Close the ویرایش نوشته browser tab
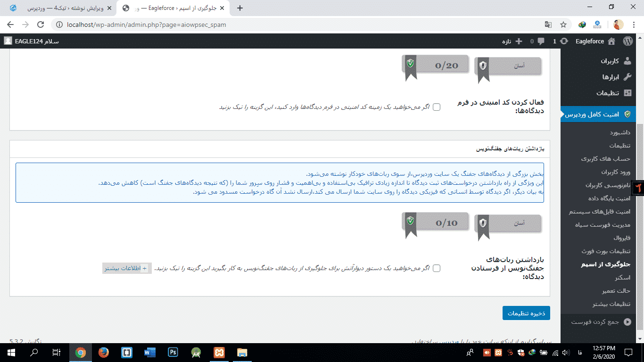644x362 pixels. (x=109, y=8)
